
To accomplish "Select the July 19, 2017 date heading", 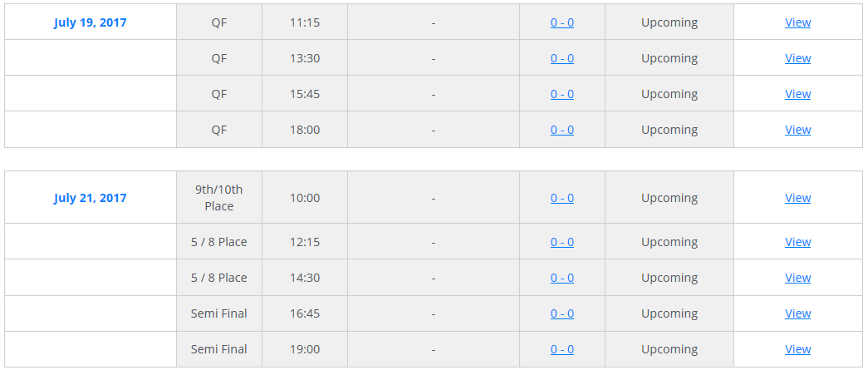I will (x=91, y=22).
